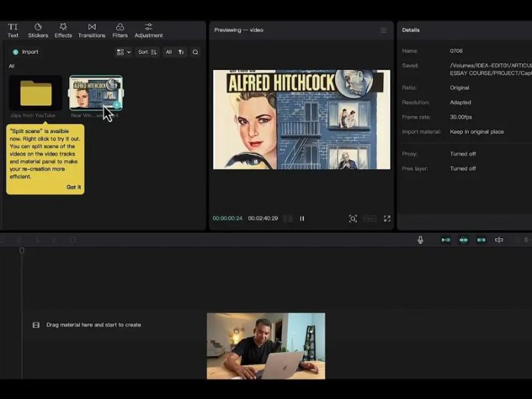
Task: Click the media type filter icon
Action: pos(181,52)
